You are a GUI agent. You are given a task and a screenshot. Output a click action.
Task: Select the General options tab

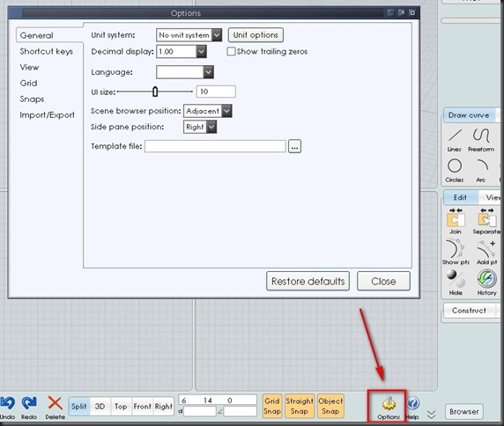coord(37,35)
